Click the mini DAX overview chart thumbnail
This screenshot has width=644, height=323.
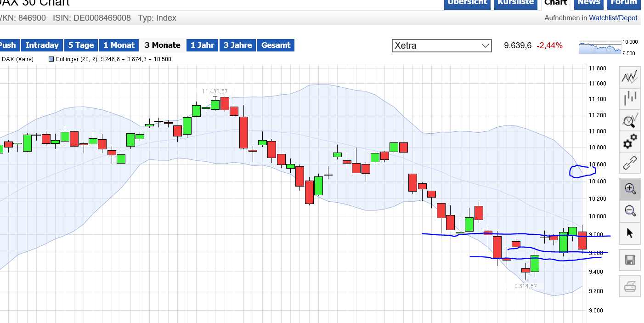(x=600, y=47)
